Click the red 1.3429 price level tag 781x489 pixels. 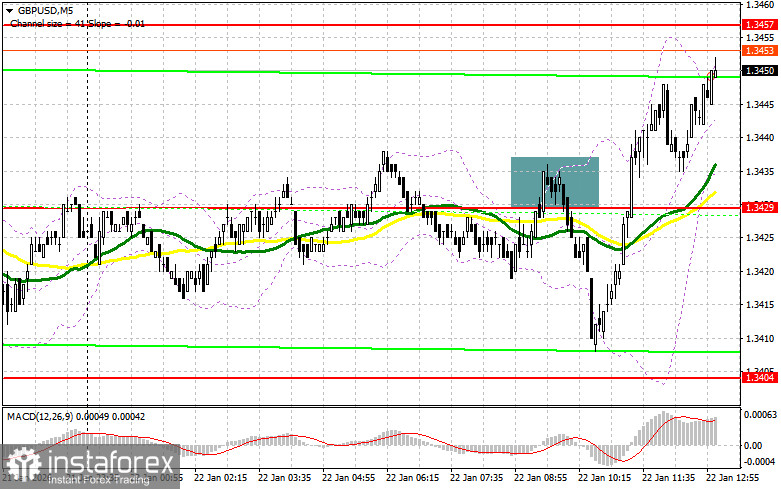760,207
